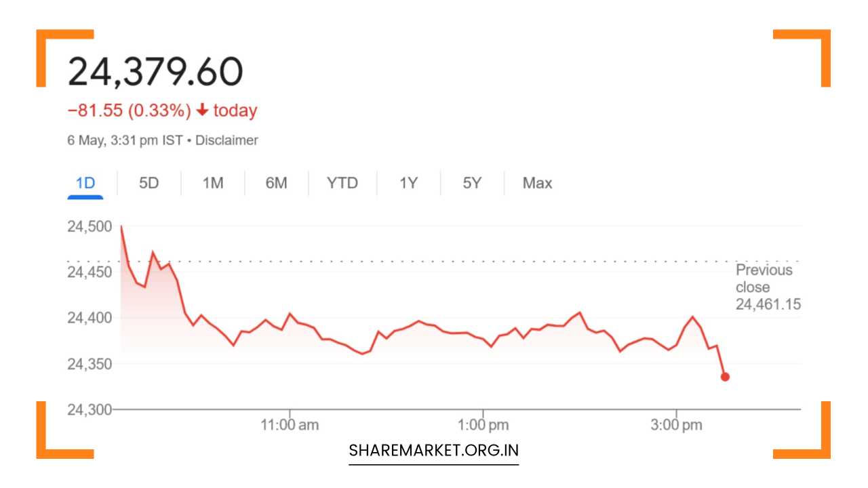Select the 1D time range tab
Image resolution: width=868 pixels, height=488 pixels.
[85, 183]
